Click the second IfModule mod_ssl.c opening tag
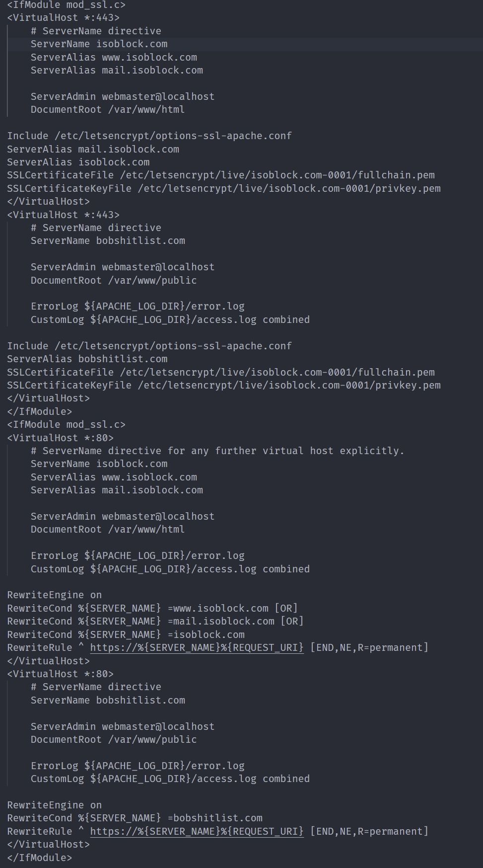 66,424
